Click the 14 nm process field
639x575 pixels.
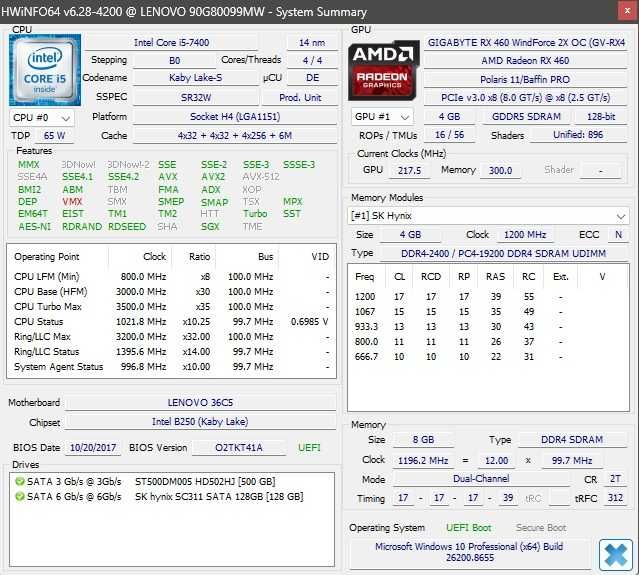click(312, 43)
